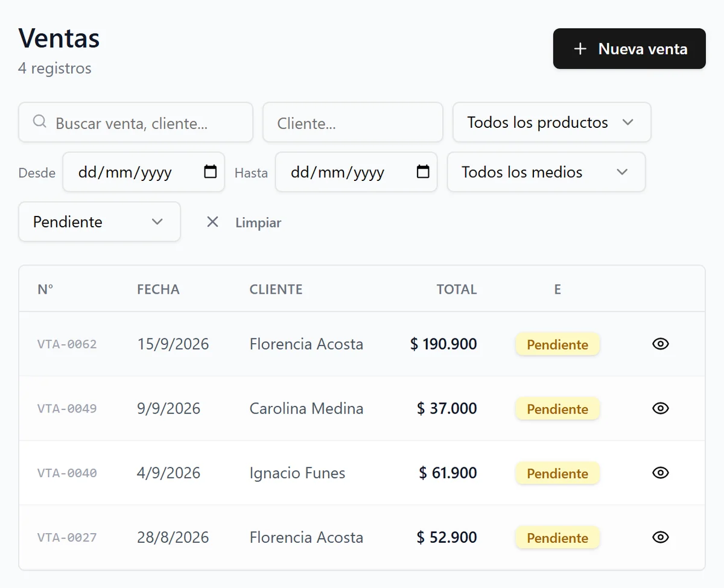
Task: Click the magnifier icon in the search box
Action: (x=40, y=122)
